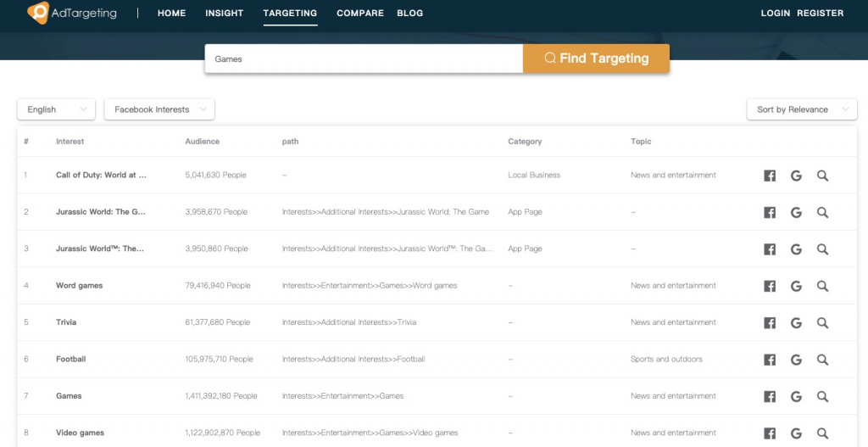This screenshot has height=447, width=868.
Task: Open Facebook icon for Jurassic World™ row
Action: point(770,249)
